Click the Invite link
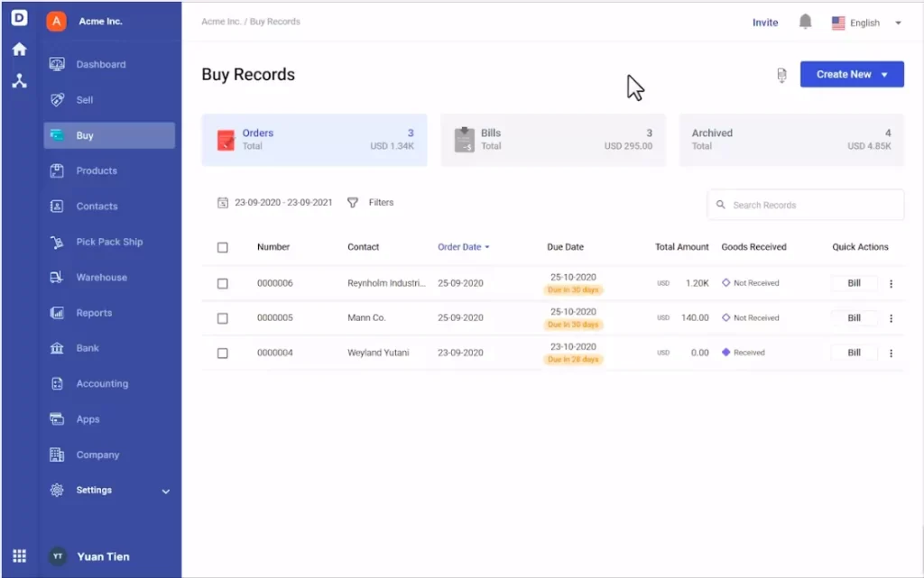 click(765, 23)
